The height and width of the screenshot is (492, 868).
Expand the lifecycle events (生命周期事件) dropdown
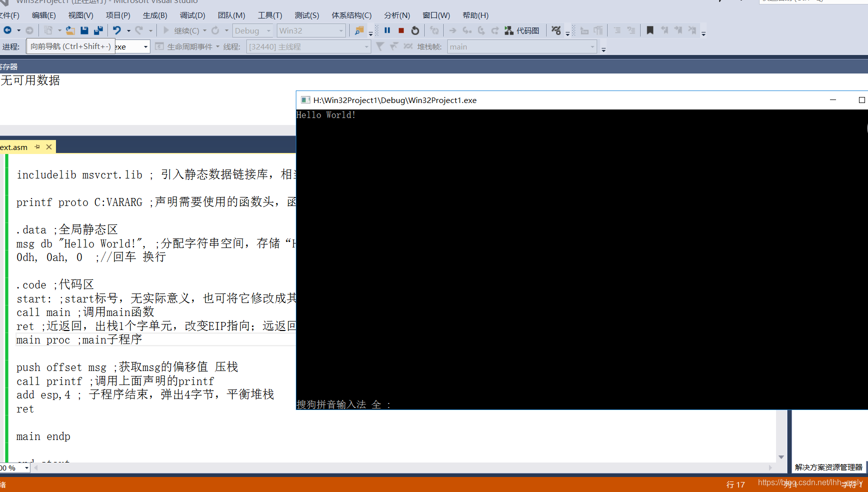pos(218,47)
